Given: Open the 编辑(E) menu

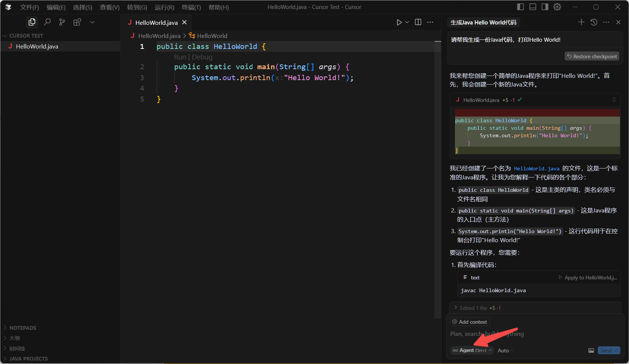Looking at the screenshot, I should point(56,7).
